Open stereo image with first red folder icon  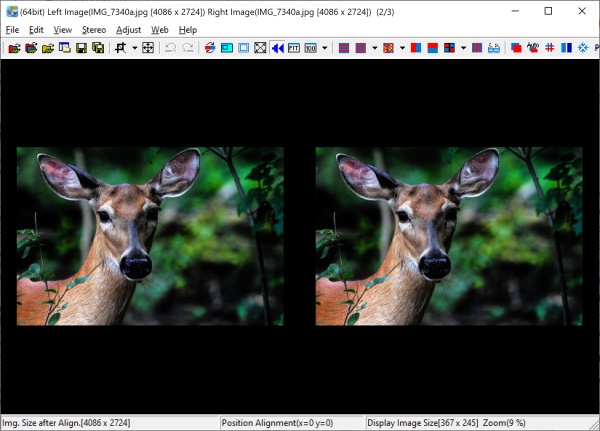[x=14, y=48]
